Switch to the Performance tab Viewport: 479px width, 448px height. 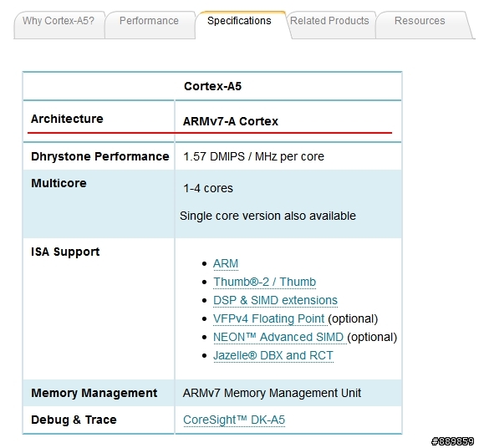pos(149,24)
